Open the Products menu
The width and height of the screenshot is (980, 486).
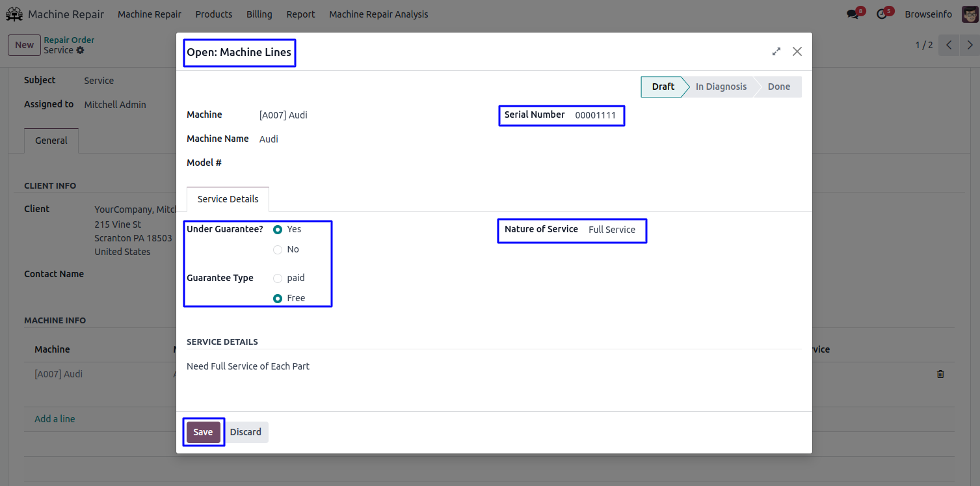tap(213, 14)
